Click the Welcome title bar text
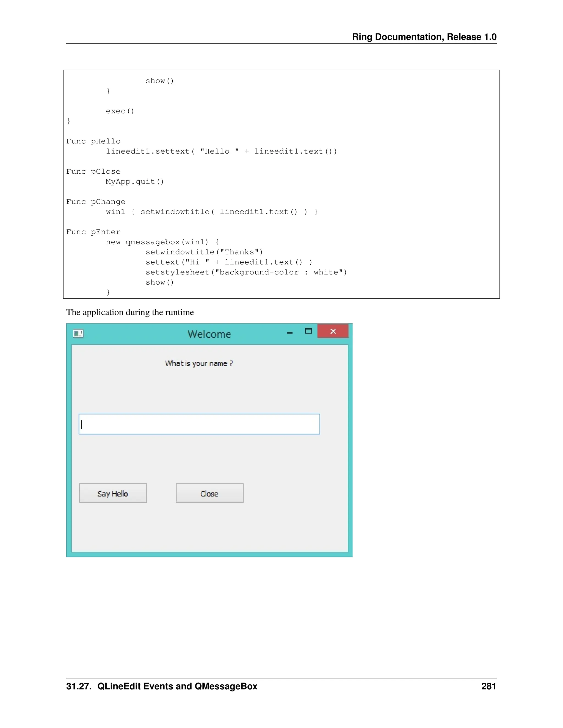563x728 pixels. [x=209, y=334]
